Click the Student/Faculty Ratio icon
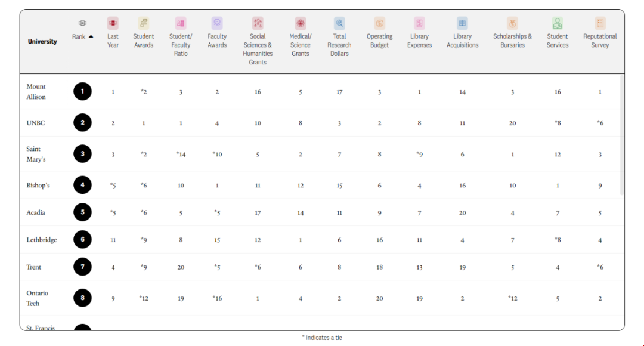Screen dimensions: 644x346 (181, 24)
